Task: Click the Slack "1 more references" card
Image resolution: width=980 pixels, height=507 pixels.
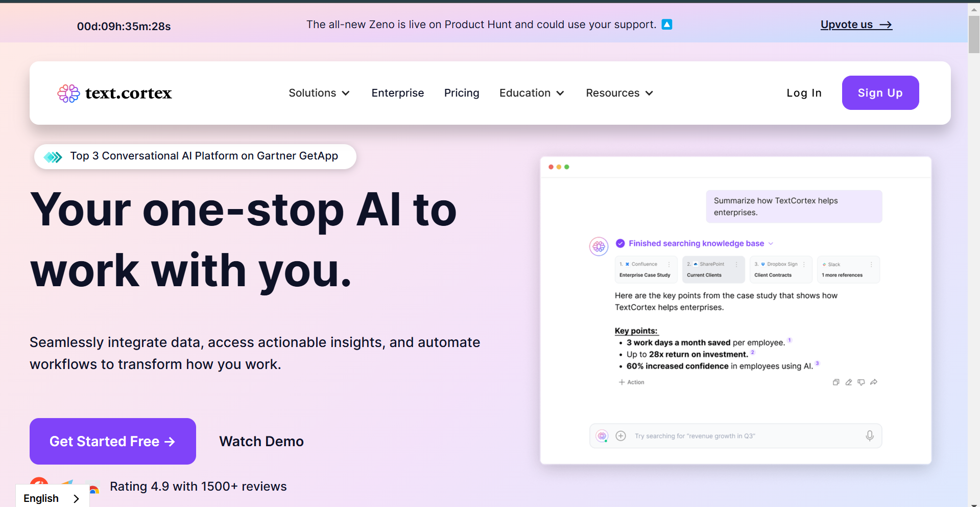Action: [x=848, y=269]
